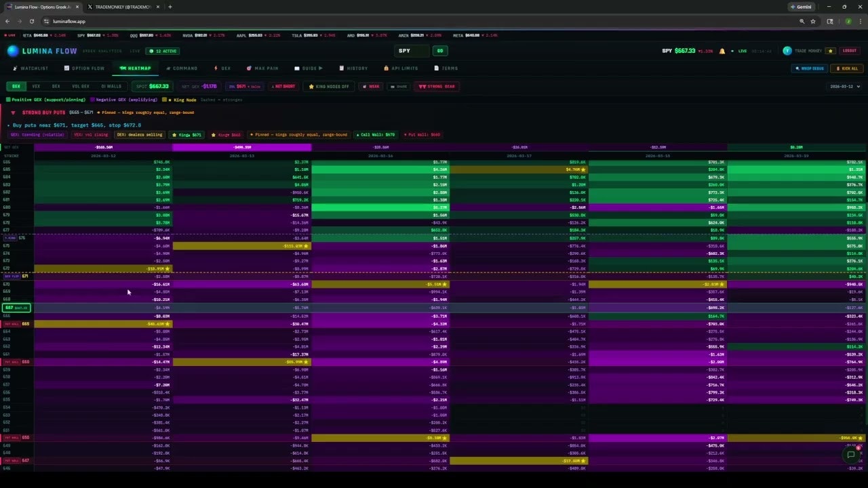Open the Chrome profile avatar
This screenshot has height=488, width=868.
pyautogui.click(x=848, y=21)
